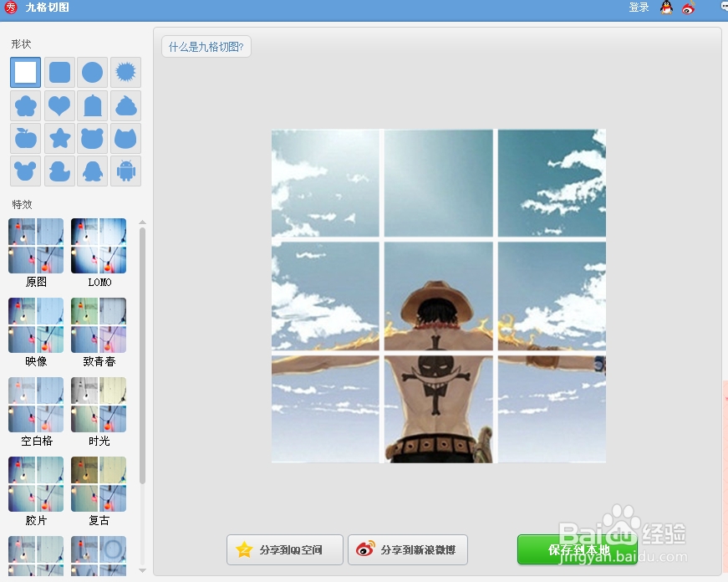
Task: Share to 新浪微博 button
Action: click(408, 550)
